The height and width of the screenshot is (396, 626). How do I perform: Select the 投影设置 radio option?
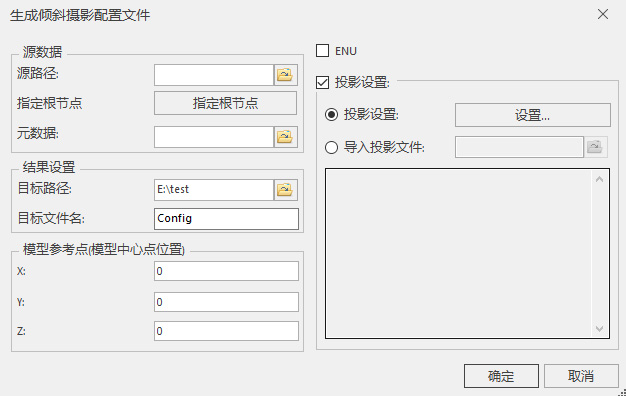coord(331,115)
